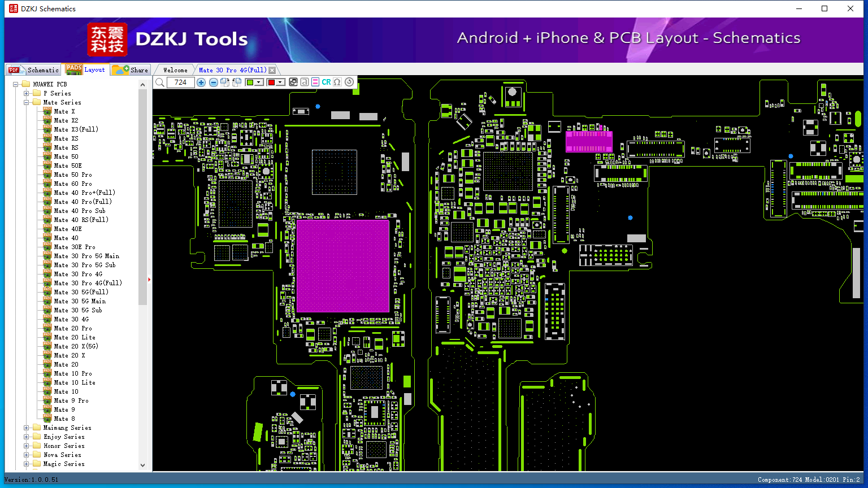Open the green color dropdown arrow
This screenshot has height=488, width=868.
pyautogui.click(x=259, y=82)
